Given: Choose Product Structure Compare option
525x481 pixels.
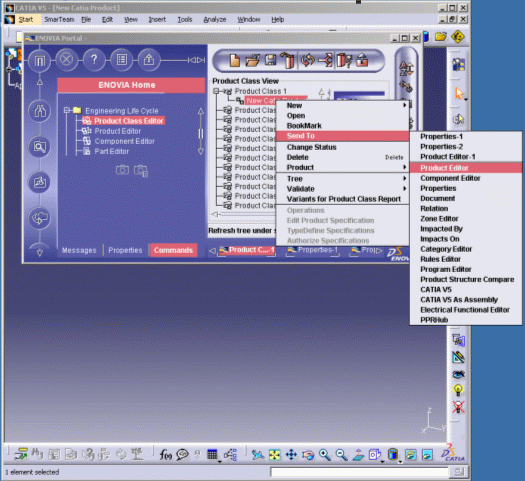Looking at the screenshot, I should [x=466, y=279].
